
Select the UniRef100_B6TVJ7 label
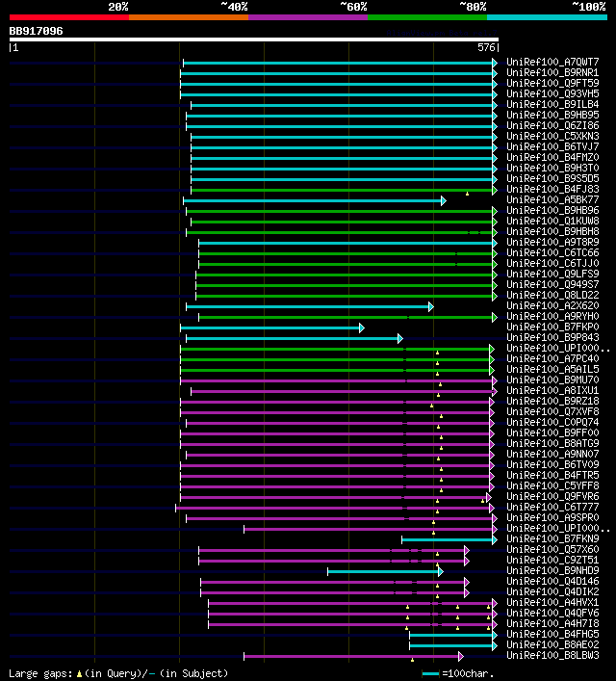(552, 146)
